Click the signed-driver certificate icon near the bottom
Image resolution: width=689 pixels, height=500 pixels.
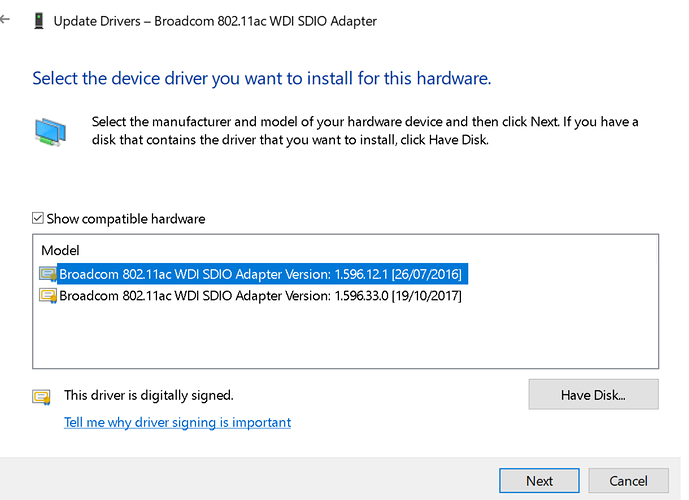(x=41, y=397)
